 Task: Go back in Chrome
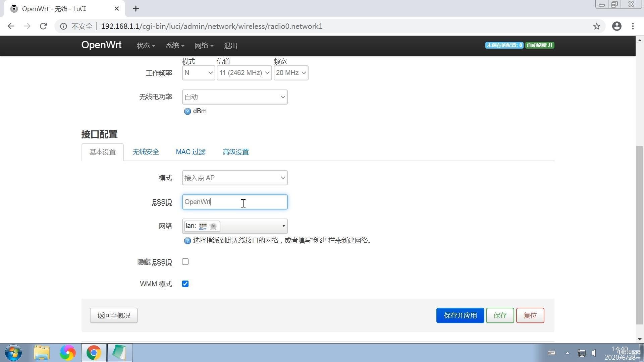[11, 26]
